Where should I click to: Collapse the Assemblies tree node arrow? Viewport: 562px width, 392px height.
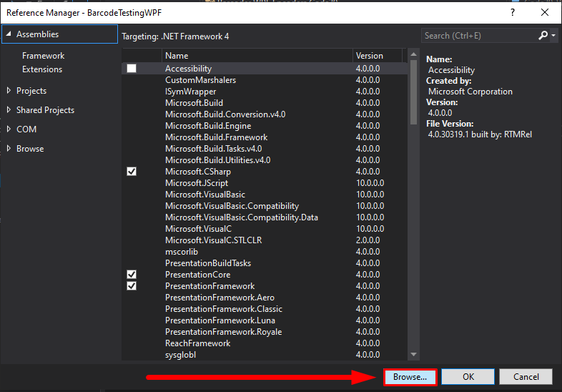pyautogui.click(x=9, y=34)
